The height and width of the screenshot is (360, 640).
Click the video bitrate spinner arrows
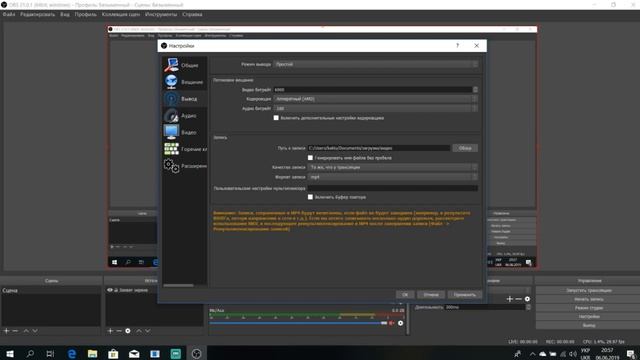coord(475,89)
